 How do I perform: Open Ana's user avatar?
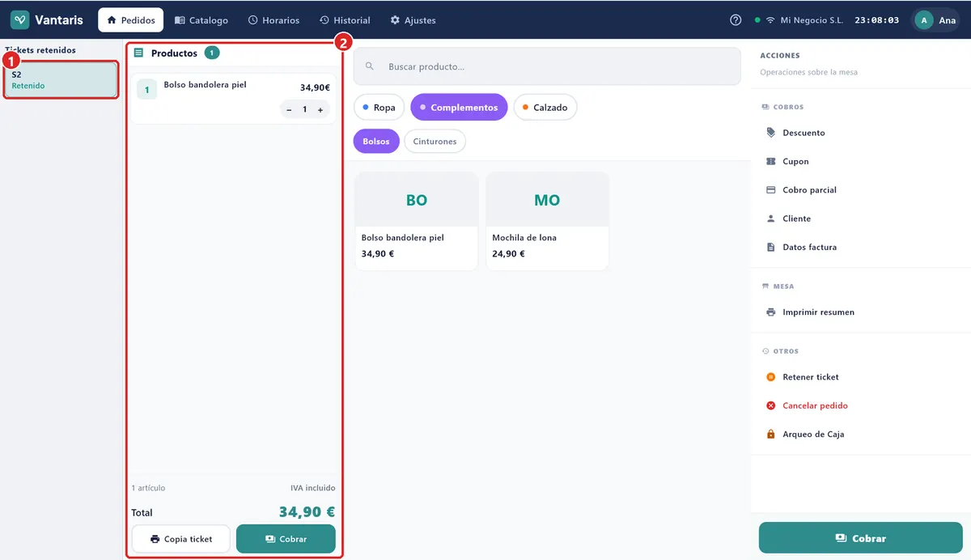[x=923, y=20]
